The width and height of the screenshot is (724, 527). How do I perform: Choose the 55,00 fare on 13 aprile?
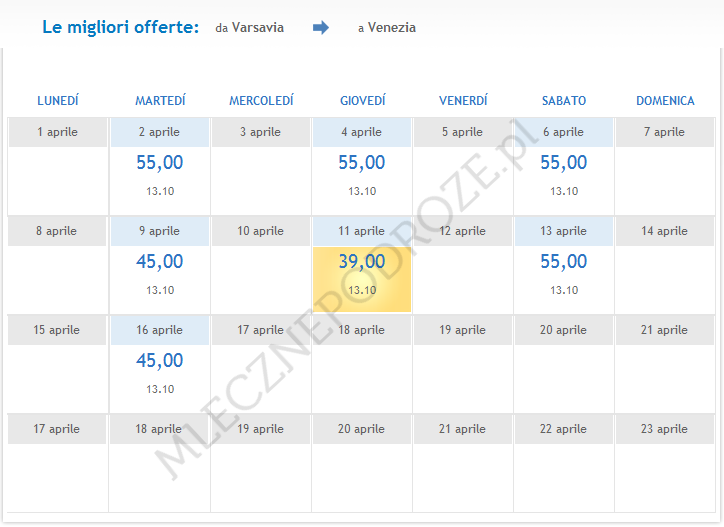click(563, 262)
